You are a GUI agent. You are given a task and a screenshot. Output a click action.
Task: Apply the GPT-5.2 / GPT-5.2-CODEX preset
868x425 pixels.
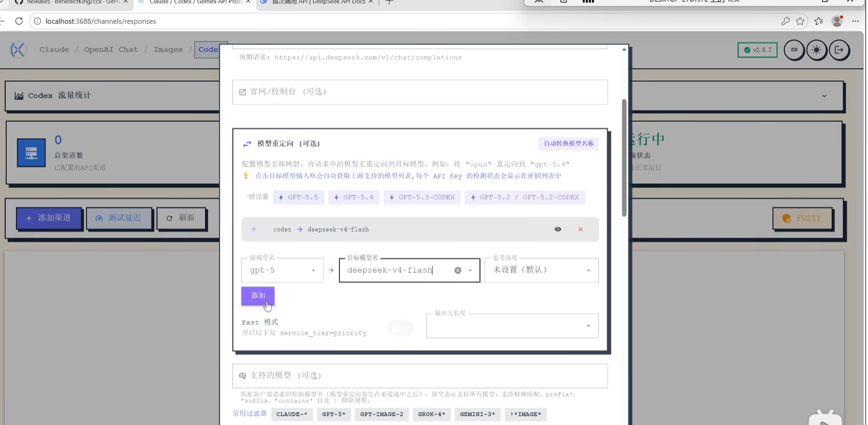coord(525,197)
